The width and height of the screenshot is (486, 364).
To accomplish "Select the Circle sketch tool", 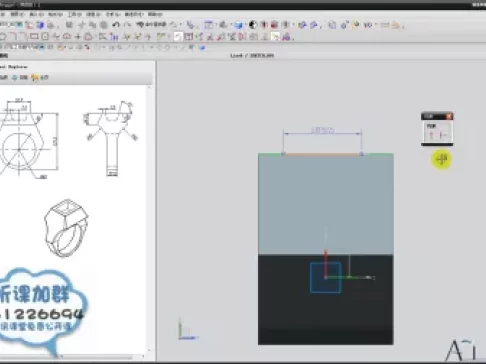I will 45,36.
